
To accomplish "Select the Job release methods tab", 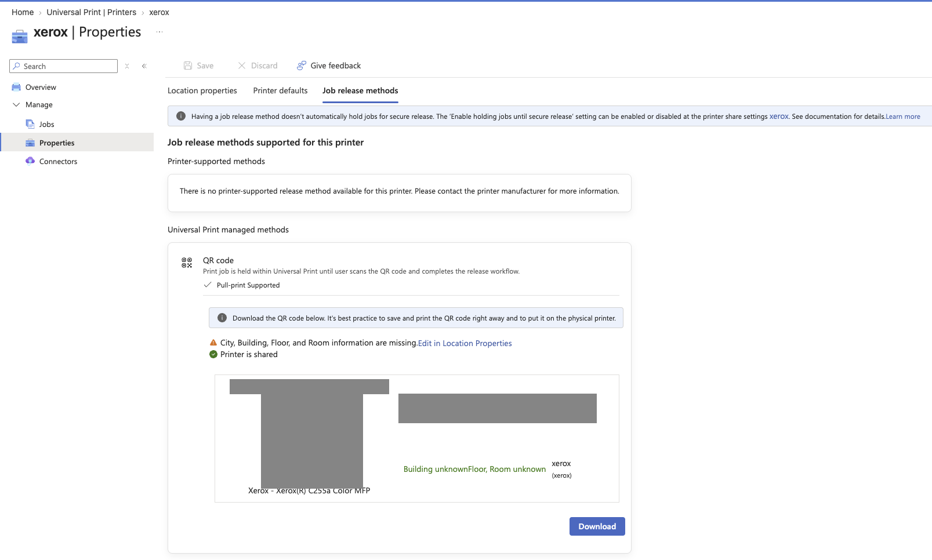I will coord(360,90).
